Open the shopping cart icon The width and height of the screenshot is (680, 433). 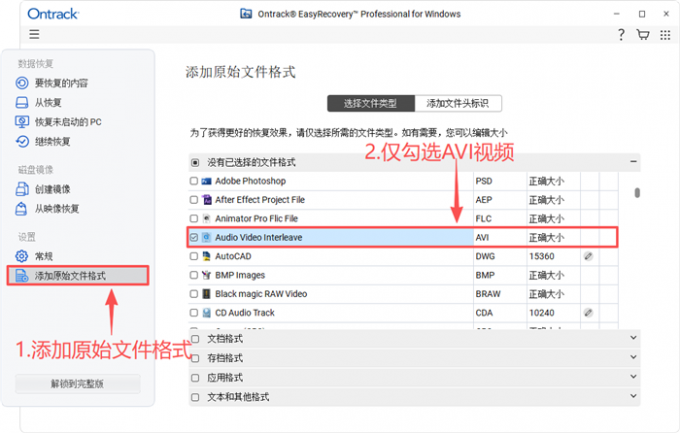[643, 34]
